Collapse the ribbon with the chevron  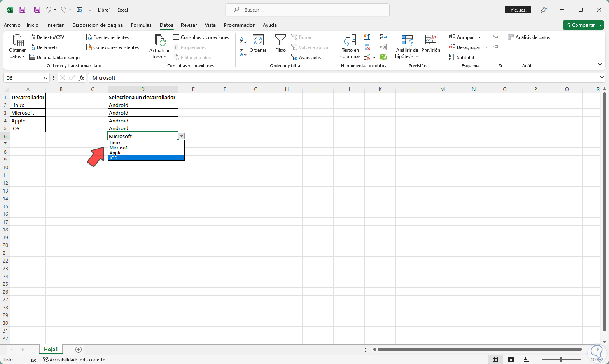(600, 65)
